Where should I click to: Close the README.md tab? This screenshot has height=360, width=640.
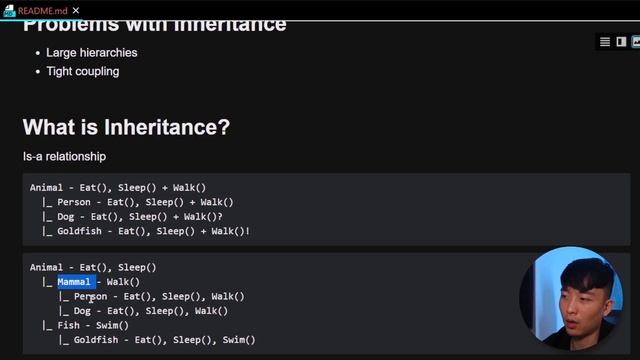pyautogui.click(x=76, y=11)
